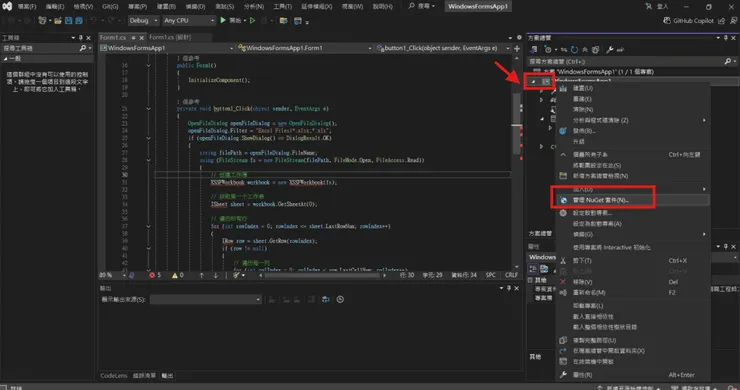Click the wrench Properties icon in Solution Explorer
Viewport: 740px width, 390px height.
(610, 49)
